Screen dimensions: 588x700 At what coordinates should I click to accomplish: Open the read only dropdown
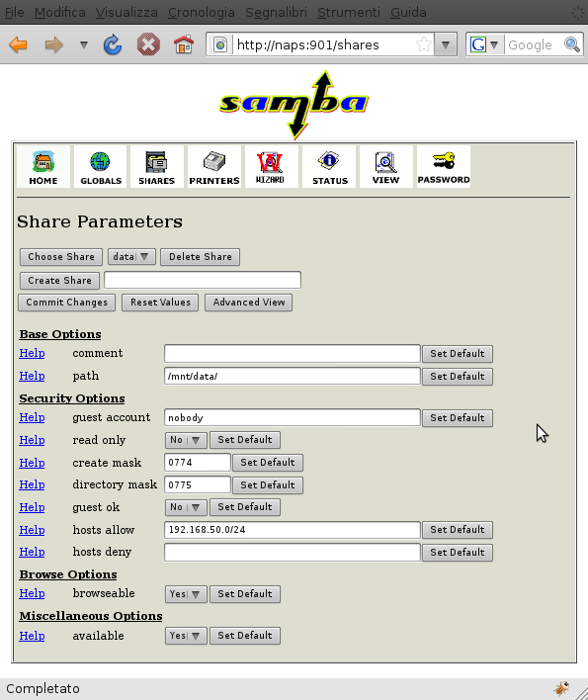pyautogui.click(x=186, y=440)
